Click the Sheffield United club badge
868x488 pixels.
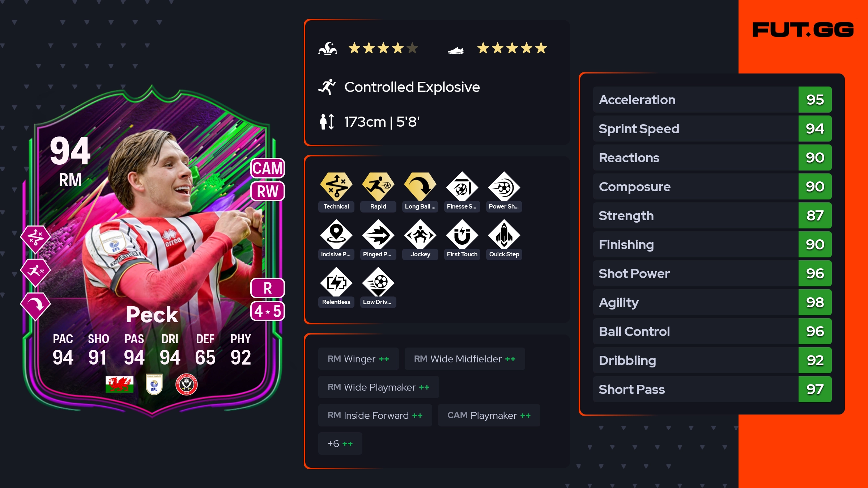click(x=186, y=384)
